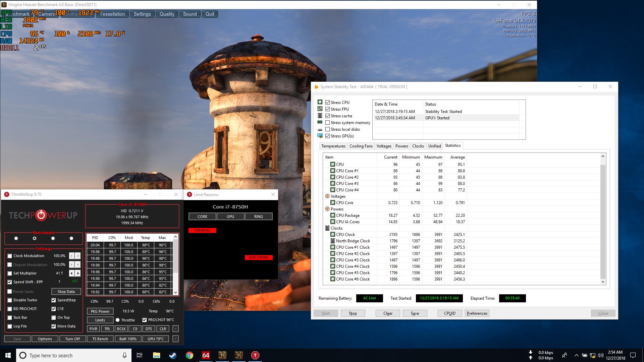Open the Clocks tab
The height and width of the screenshot is (362, 644).
(418, 146)
